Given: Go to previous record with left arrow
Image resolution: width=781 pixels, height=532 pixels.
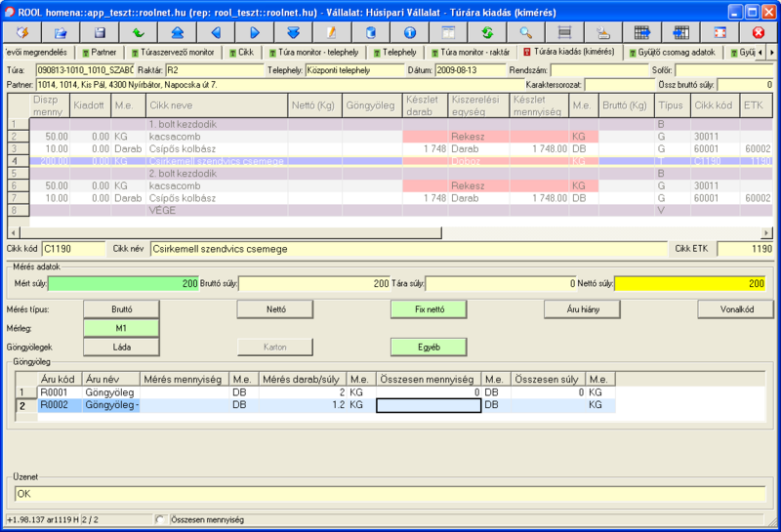Looking at the screenshot, I should tap(215, 33).
